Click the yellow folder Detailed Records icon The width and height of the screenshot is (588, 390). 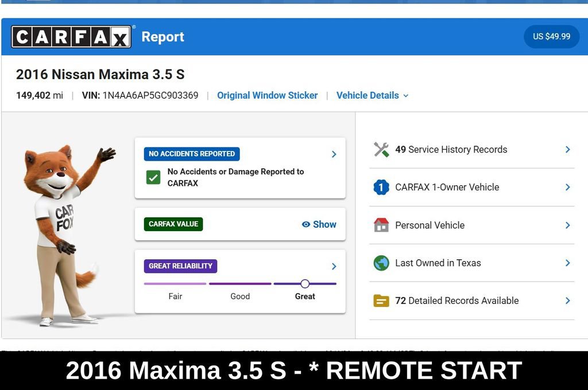(x=381, y=301)
